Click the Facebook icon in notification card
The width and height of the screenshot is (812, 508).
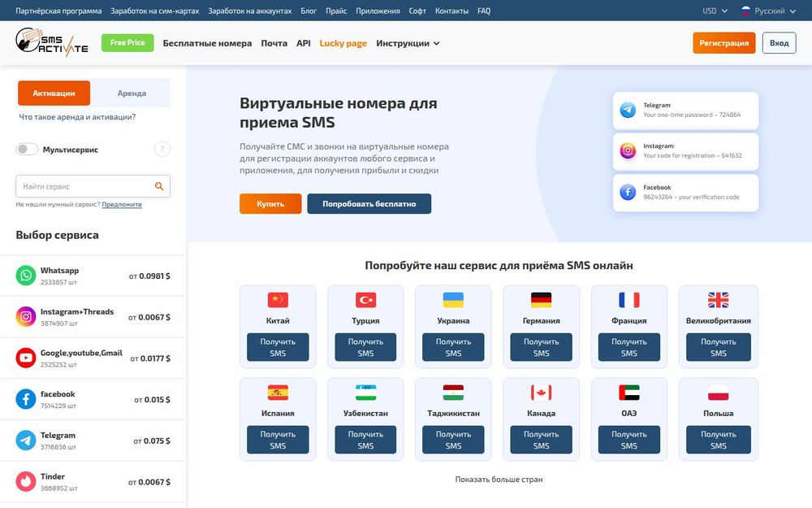tap(628, 193)
